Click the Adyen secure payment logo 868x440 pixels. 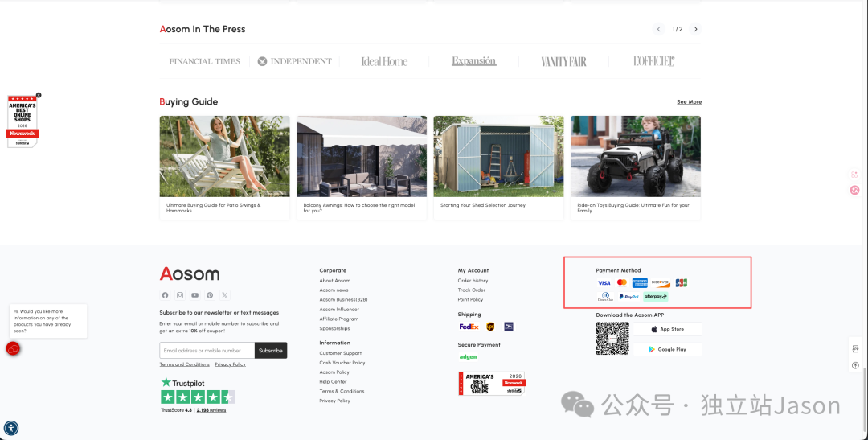tap(469, 357)
